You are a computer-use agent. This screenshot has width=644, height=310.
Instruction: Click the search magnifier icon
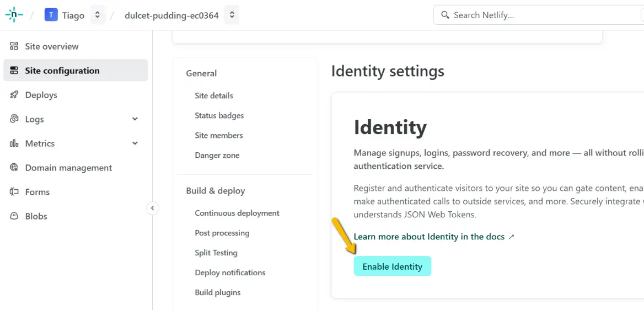(x=445, y=15)
